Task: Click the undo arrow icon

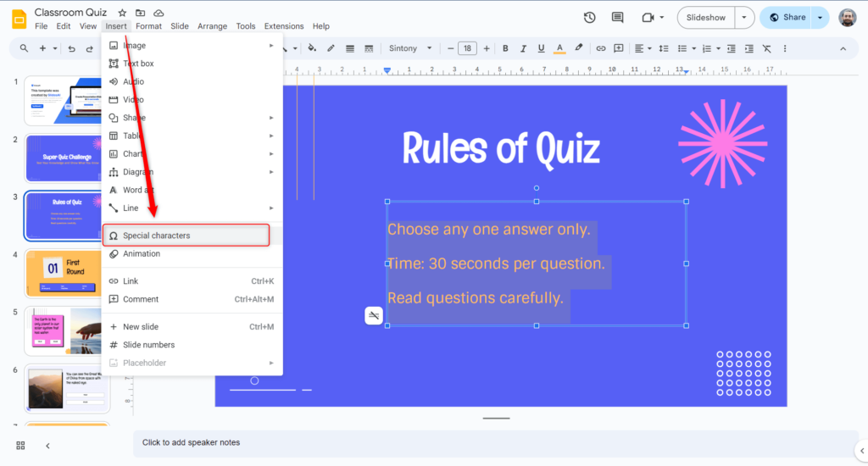Action: [x=71, y=48]
